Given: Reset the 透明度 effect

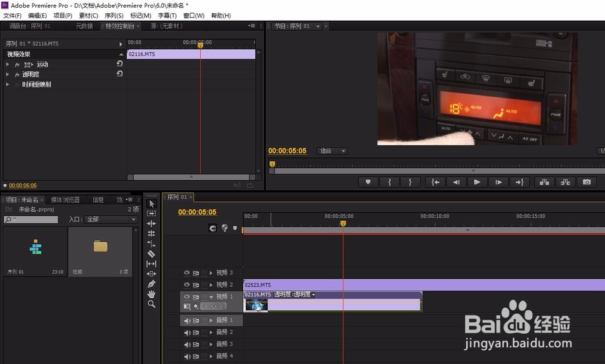Looking at the screenshot, I should point(120,73).
